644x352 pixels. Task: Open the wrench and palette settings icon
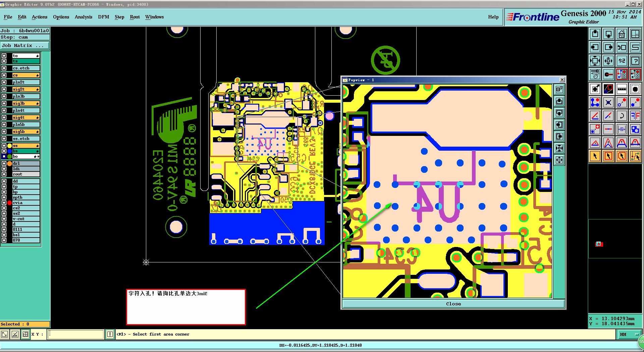pyautogui.click(x=595, y=74)
